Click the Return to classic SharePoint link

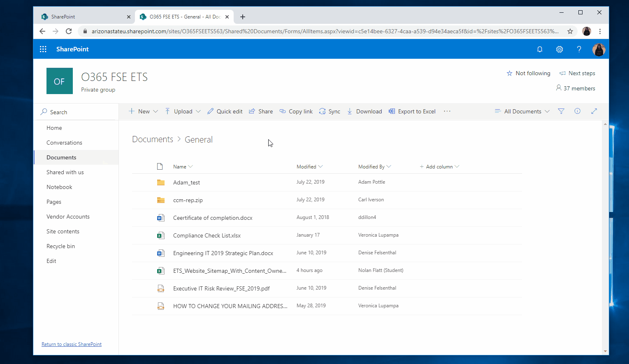[72, 344]
